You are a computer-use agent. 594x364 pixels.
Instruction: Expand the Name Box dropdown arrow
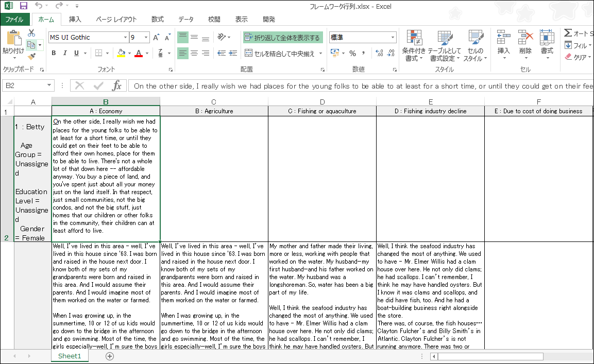point(49,85)
